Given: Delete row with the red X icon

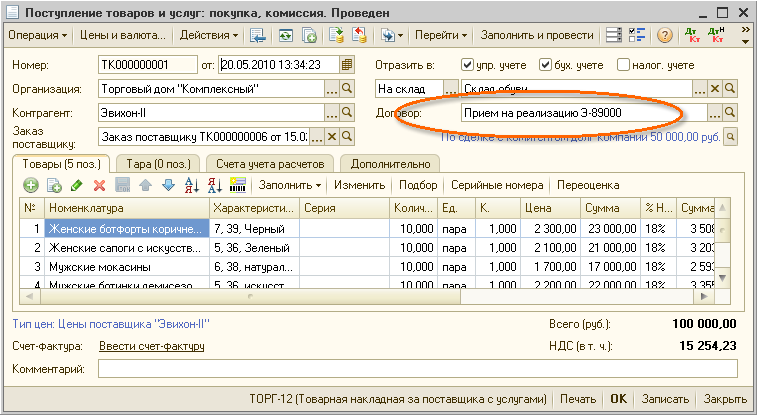Looking at the screenshot, I should click(99, 185).
